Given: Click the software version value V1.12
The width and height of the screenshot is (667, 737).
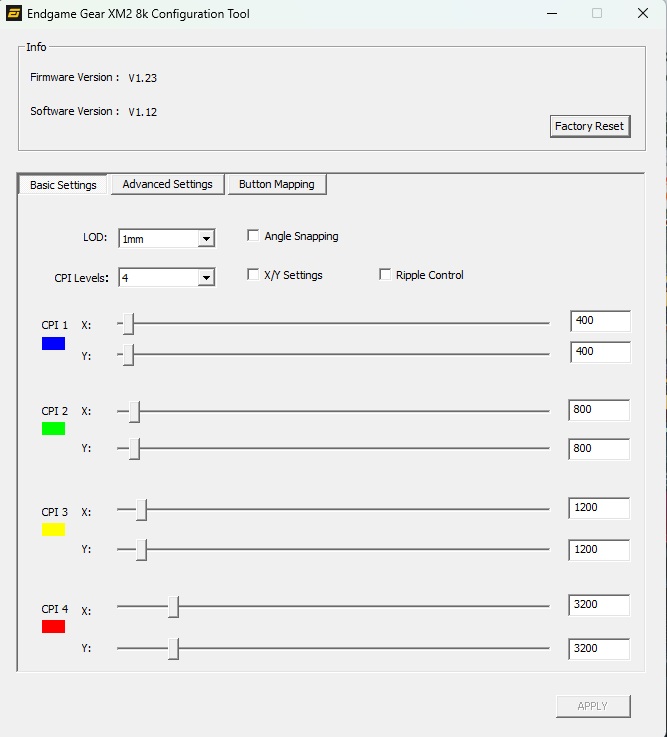Looking at the screenshot, I should (x=142, y=112).
